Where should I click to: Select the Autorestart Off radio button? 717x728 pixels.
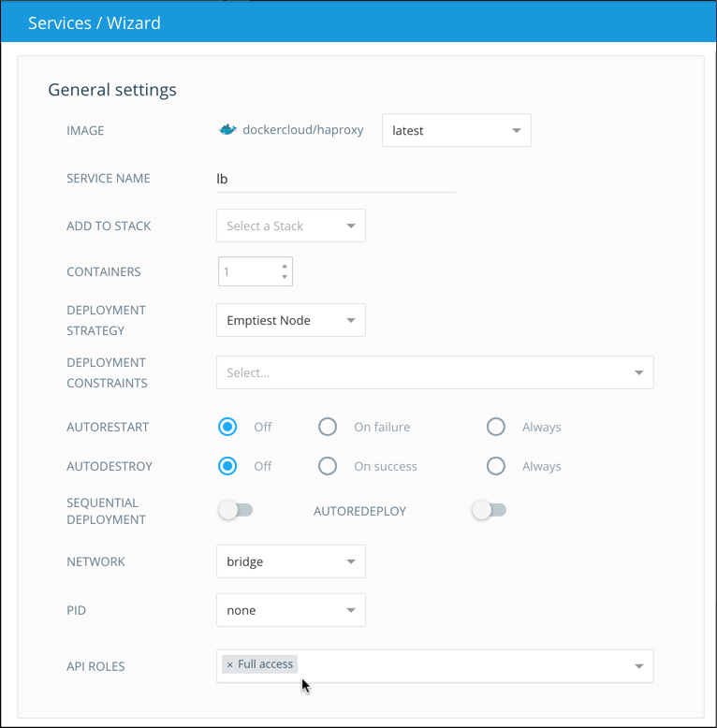[227, 427]
